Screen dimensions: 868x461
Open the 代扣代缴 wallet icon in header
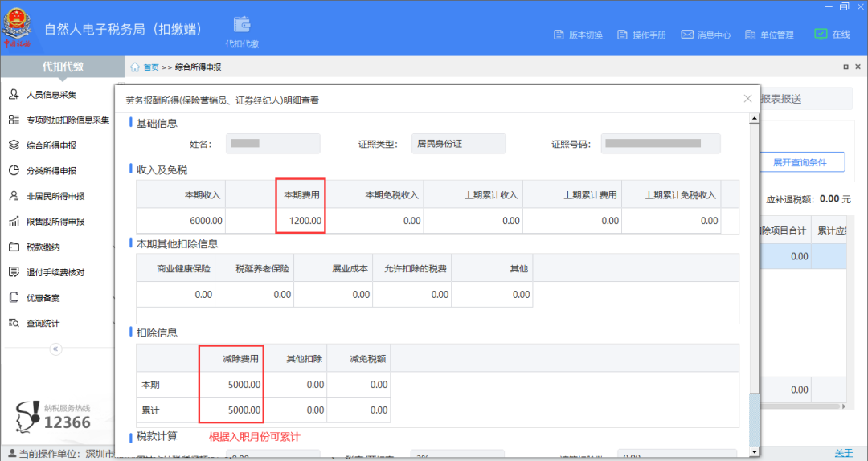pos(242,24)
